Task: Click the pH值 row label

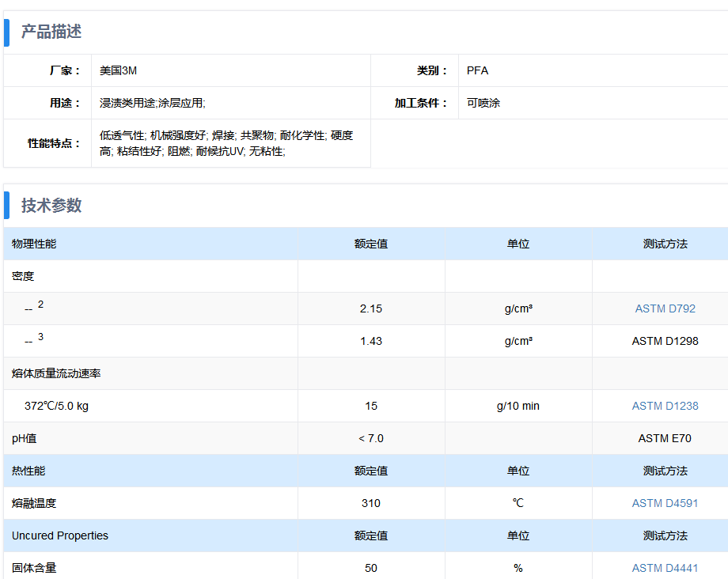Action: click(24, 438)
